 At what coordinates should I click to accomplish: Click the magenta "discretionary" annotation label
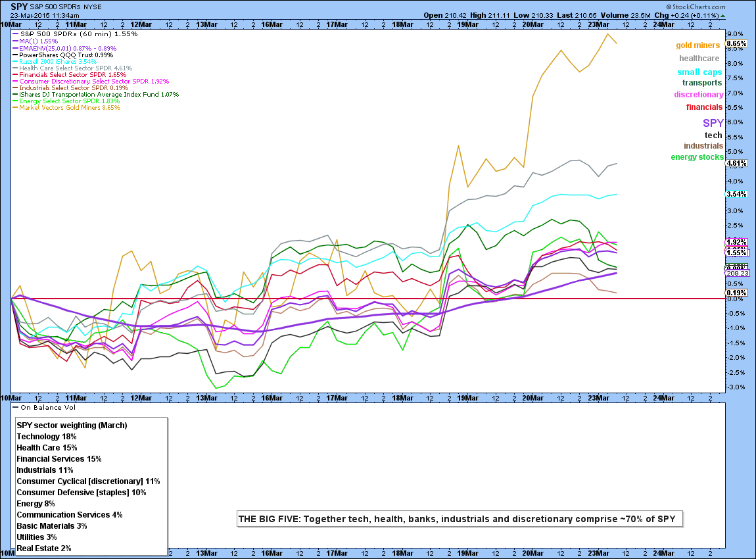pos(699,95)
